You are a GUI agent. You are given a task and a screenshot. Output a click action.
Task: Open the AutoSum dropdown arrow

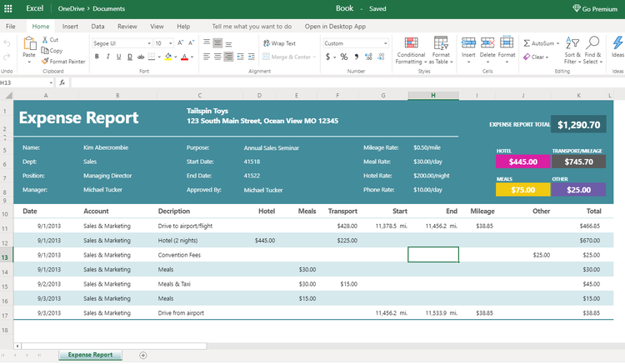[x=557, y=43]
